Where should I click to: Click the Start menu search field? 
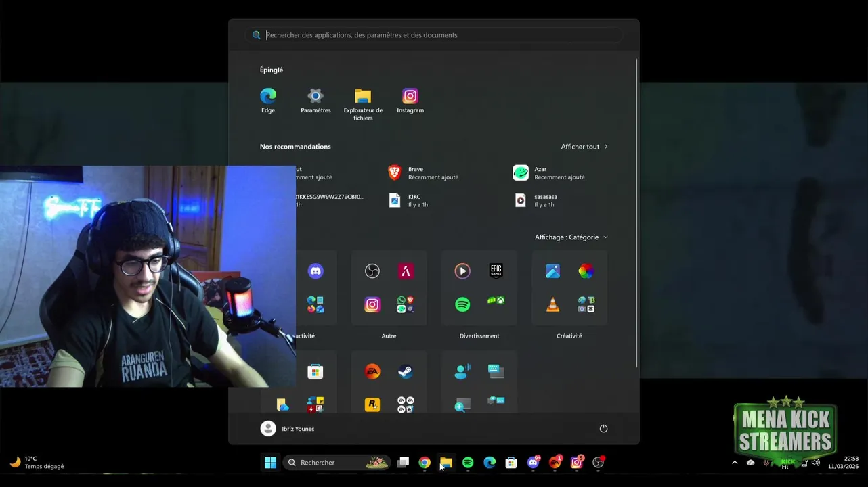tap(434, 35)
